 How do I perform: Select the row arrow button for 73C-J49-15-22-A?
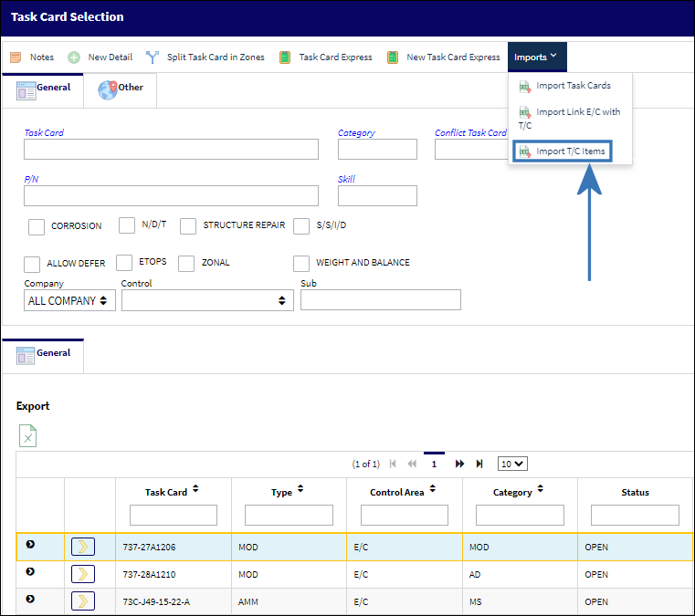83,601
